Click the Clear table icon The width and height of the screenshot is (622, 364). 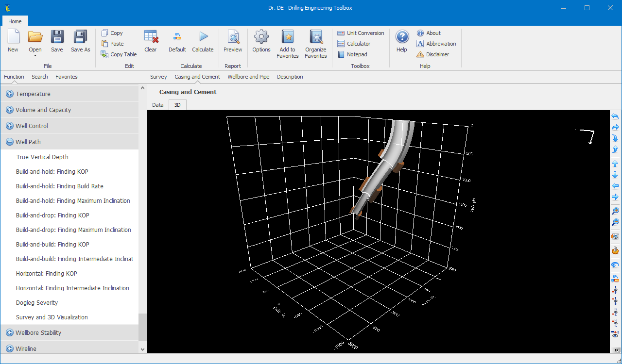[151, 37]
